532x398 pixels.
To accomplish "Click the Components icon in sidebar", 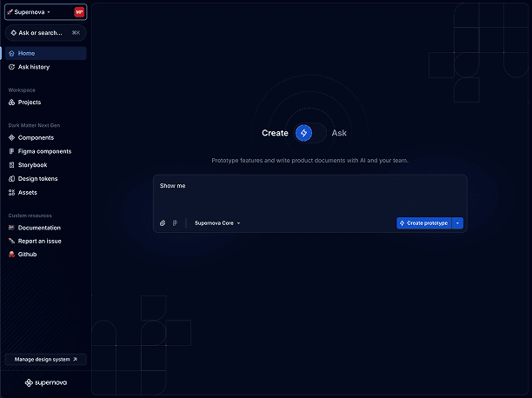I will [x=11, y=137].
